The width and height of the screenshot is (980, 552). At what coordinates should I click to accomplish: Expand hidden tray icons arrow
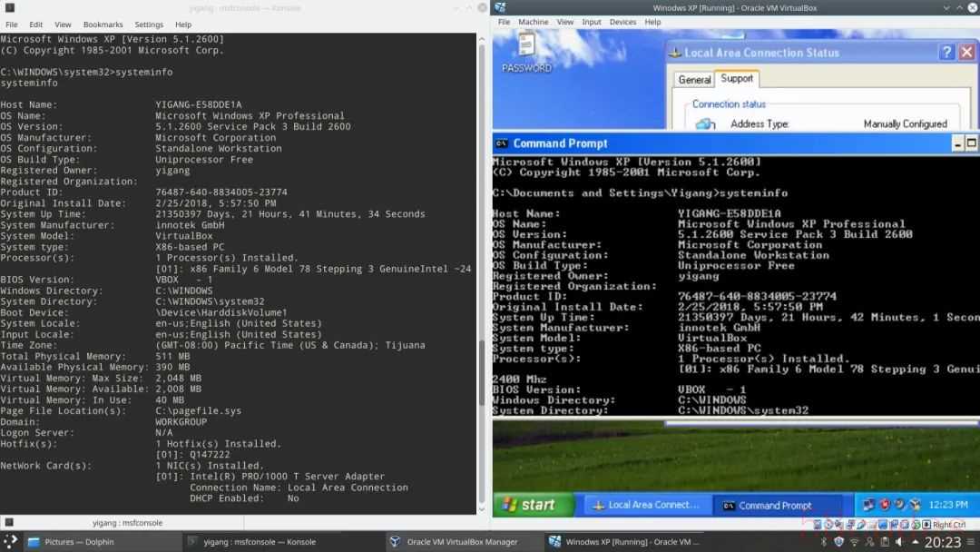tap(915, 542)
